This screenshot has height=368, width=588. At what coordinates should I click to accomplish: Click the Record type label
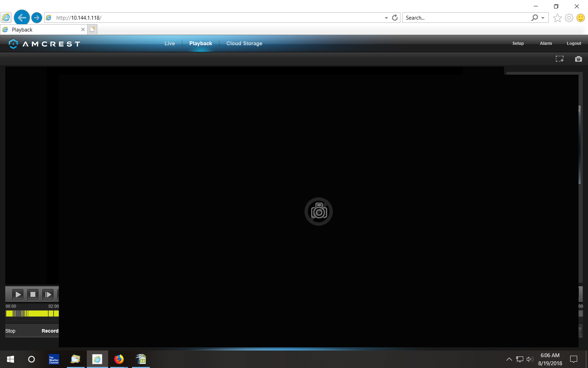pyautogui.click(x=50, y=331)
